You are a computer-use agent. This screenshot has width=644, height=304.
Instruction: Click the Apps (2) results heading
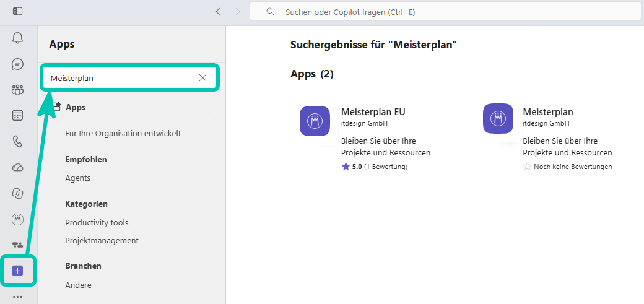pyautogui.click(x=312, y=74)
